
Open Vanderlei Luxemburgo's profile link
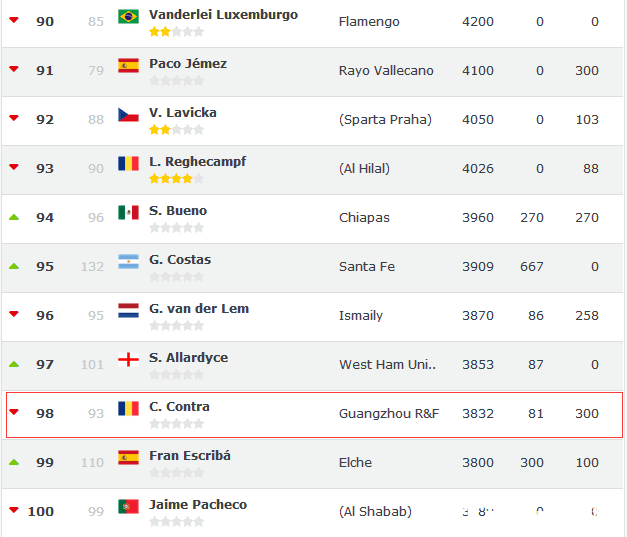[x=223, y=15]
